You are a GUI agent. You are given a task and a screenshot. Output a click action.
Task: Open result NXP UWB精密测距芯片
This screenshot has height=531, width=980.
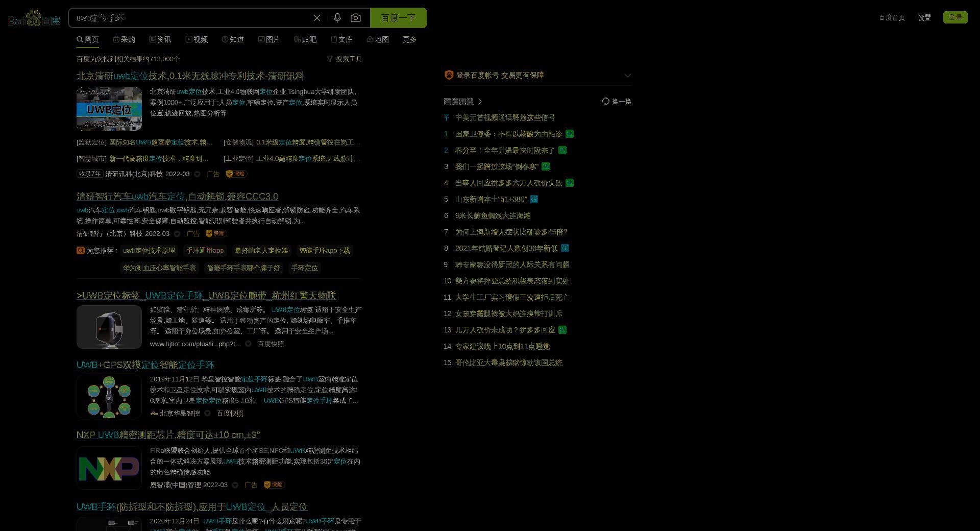168,435
